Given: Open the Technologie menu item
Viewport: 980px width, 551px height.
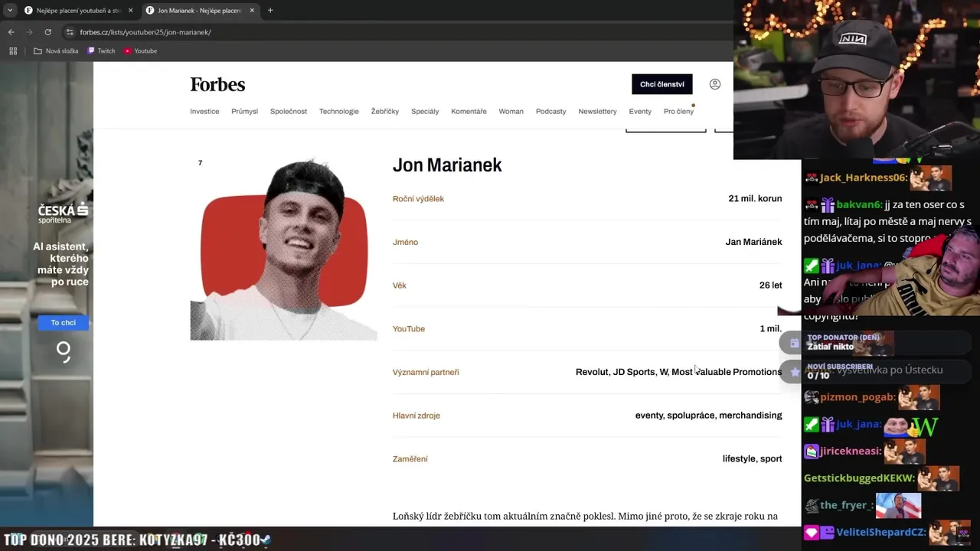Looking at the screenshot, I should click(339, 112).
